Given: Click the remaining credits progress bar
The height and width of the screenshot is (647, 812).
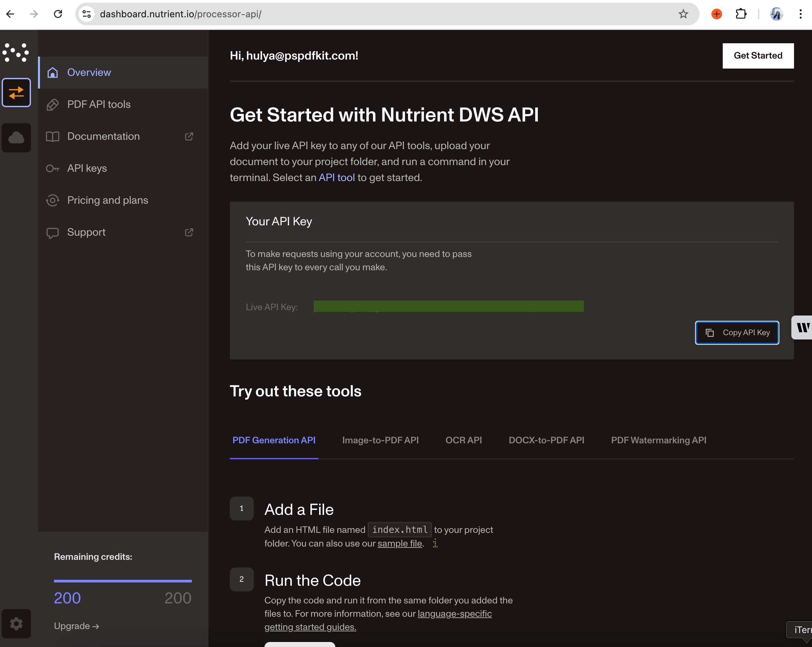Looking at the screenshot, I should pos(123,581).
